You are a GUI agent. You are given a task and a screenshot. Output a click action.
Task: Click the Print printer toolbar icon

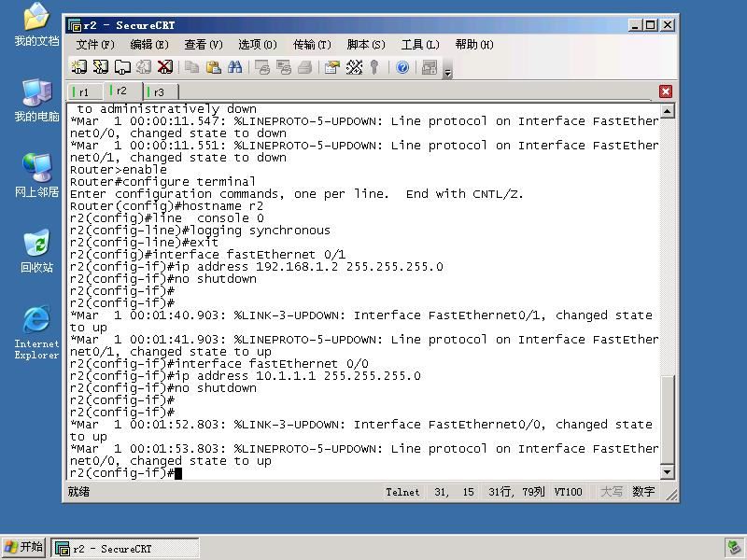click(x=305, y=67)
